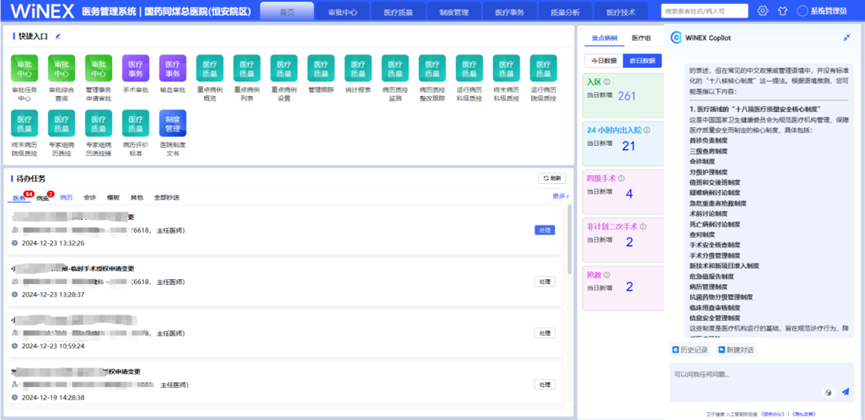
Task: Click the patient name search field
Action: point(704,11)
